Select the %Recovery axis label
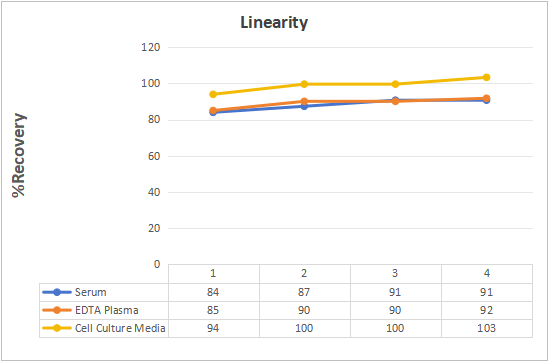The width and height of the screenshot is (548, 361). click(19, 155)
